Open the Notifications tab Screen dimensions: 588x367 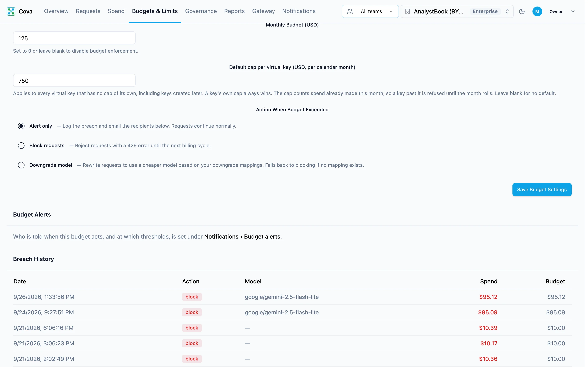tap(299, 11)
